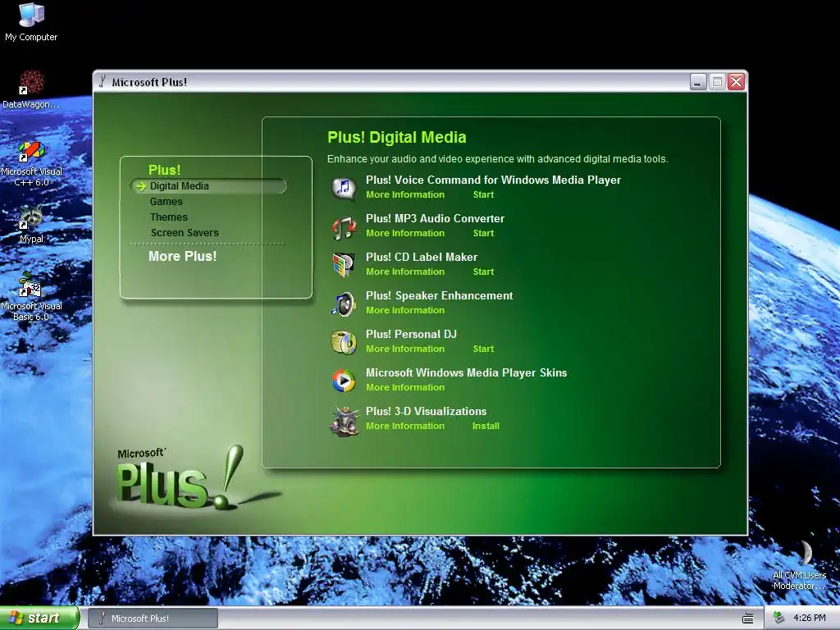This screenshot has height=630, width=840.
Task: Open More Information for Voice Command
Action: pos(405,194)
